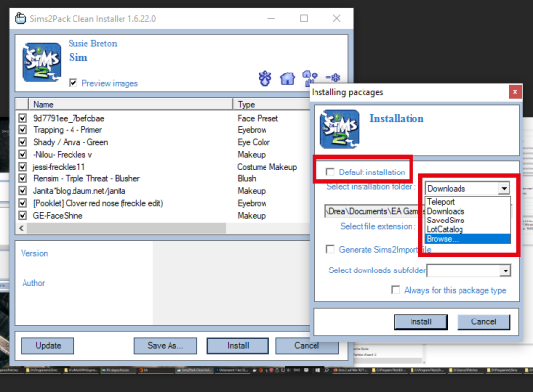Select the row text 'jessi-freckles11'
Viewport: 533px width, 392px height.
click(x=59, y=167)
